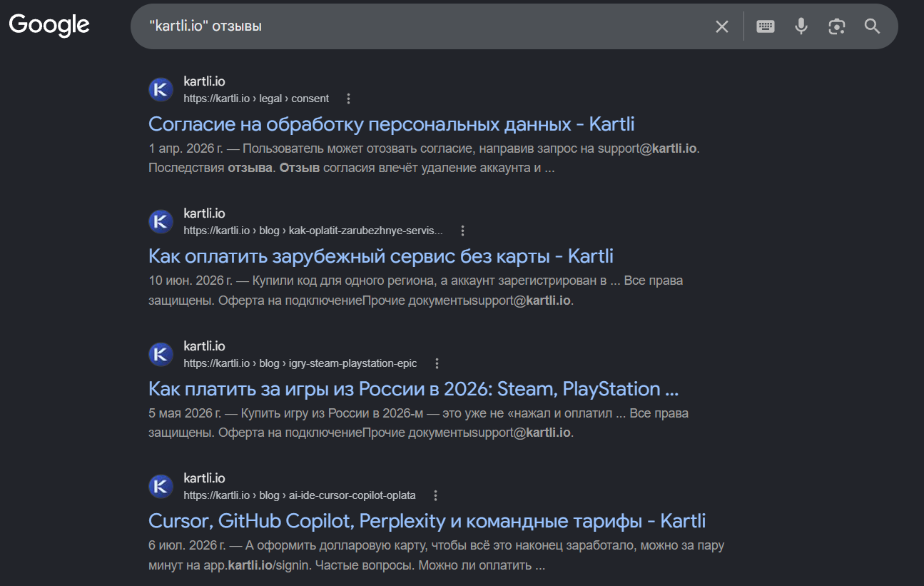Image resolution: width=924 pixels, height=586 pixels.
Task: Go to the Google home logo
Action: point(49,26)
